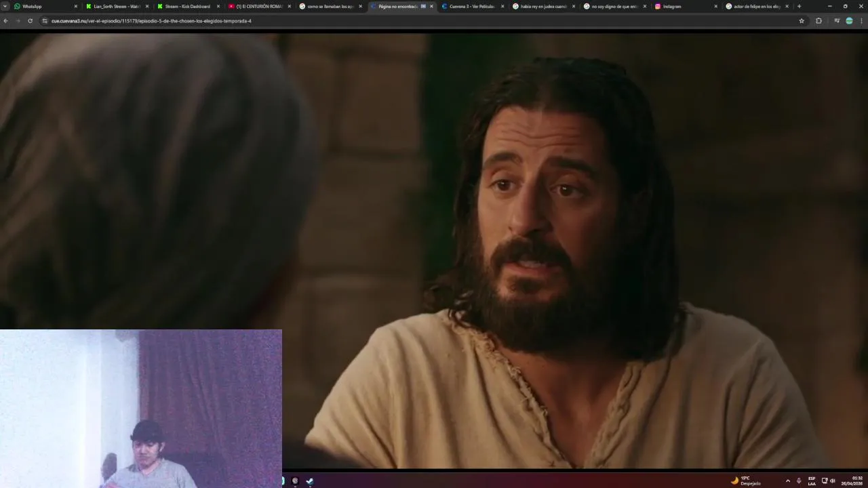This screenshot has width=868, height=488.
Task: Open the OBS icon in the taskbar
Action: (x=295, y=481)
